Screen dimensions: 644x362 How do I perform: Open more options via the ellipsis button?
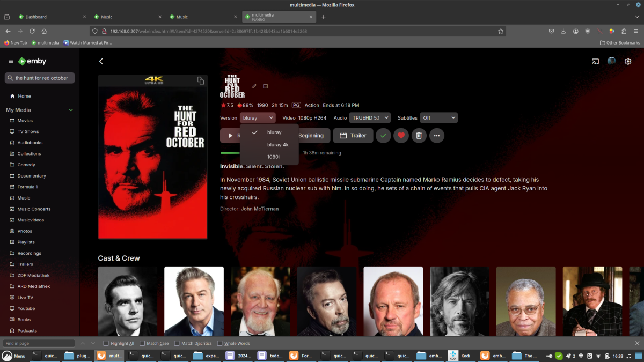436,135
